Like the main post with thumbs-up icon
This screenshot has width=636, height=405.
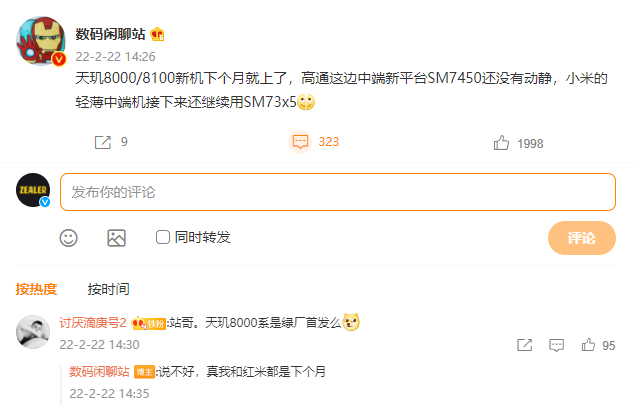click(x=501, y=143)
